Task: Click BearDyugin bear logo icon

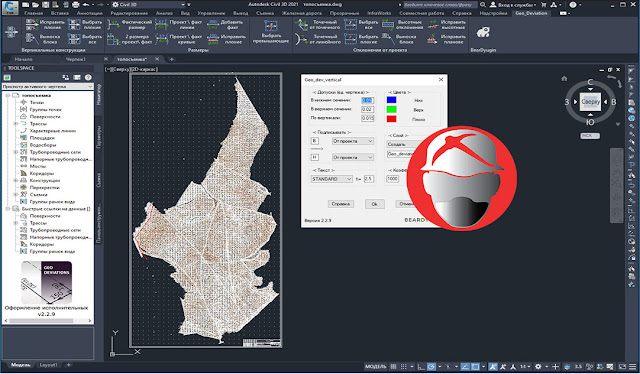Action: (x=483, y=33)
